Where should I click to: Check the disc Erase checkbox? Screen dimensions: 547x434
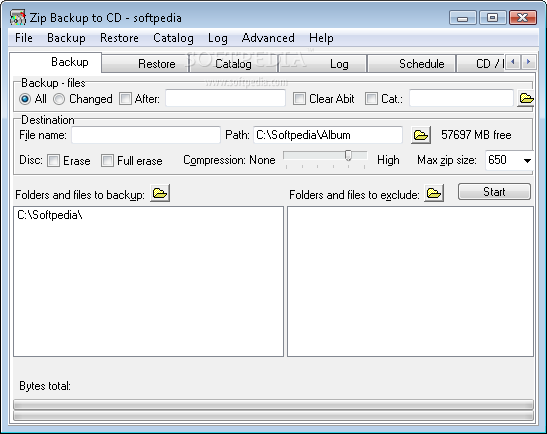(x=53, y=160)
